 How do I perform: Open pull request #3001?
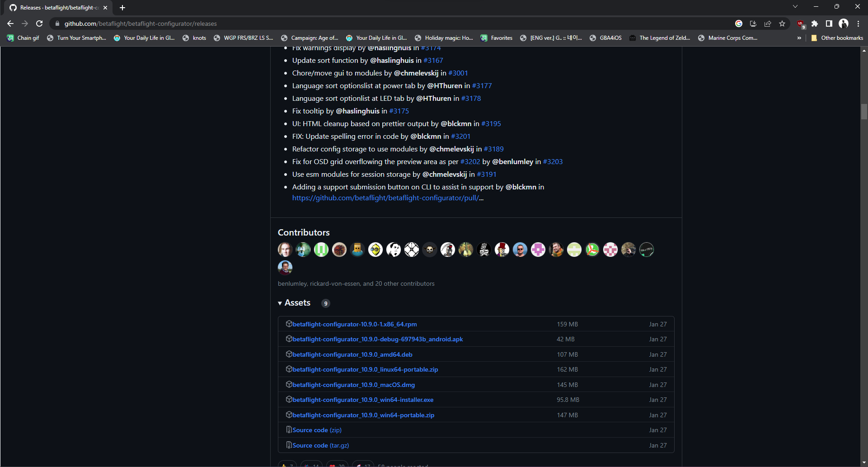[458, 73]
